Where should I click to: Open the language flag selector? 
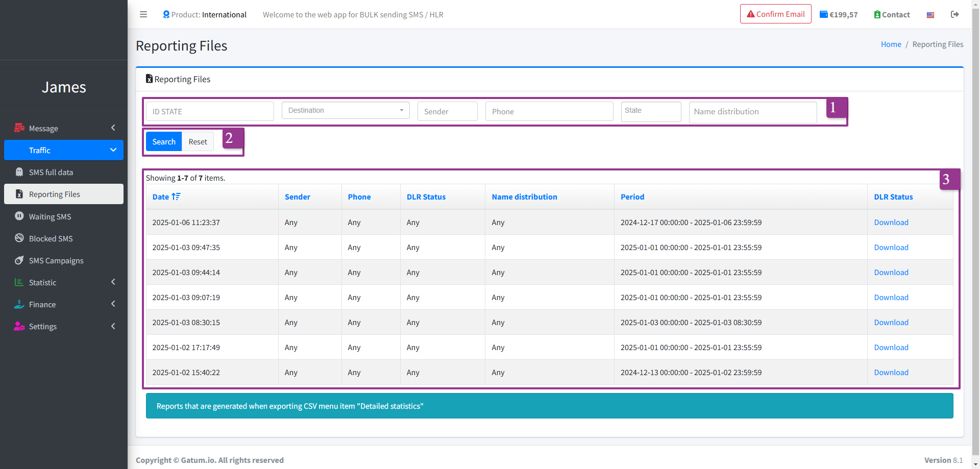click(930, 15)
